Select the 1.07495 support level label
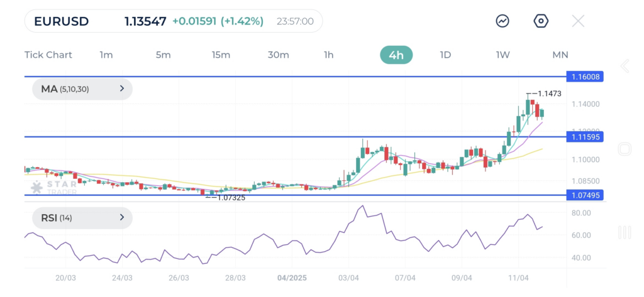Viewport: 644px width, 297px height. [x=585, y=195]
